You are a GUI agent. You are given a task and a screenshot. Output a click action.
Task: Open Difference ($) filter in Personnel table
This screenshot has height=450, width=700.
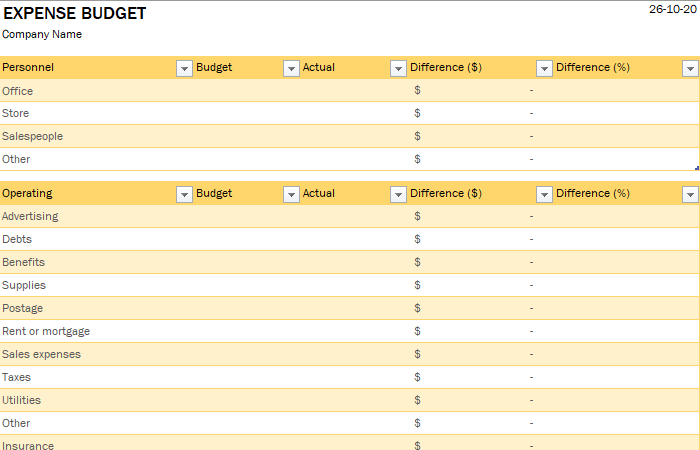point(544,69)
